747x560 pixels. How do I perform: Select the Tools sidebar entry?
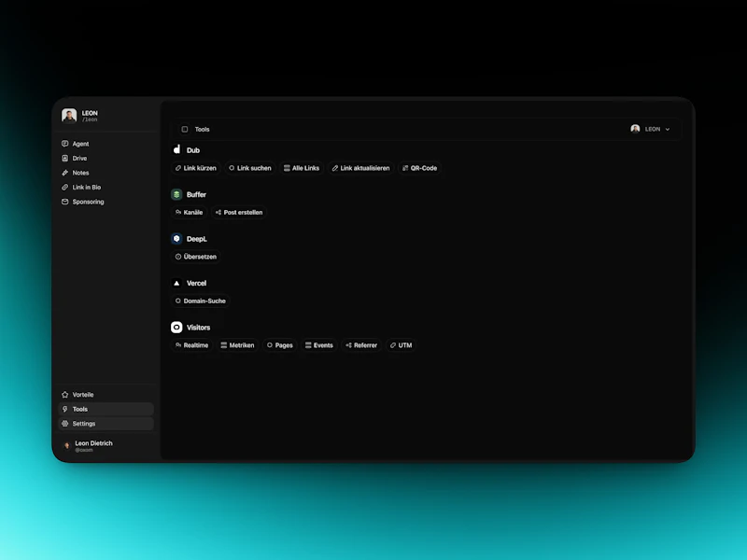[x=106, y=409]
